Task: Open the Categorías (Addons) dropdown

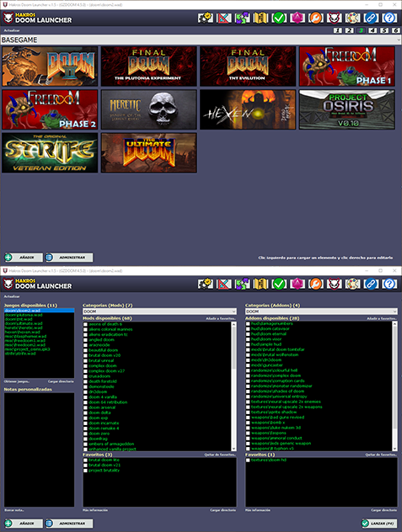Action: [x=321, y=311]
